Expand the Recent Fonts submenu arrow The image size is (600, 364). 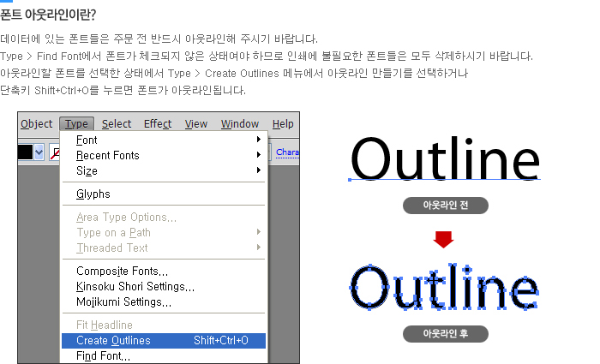258,155
